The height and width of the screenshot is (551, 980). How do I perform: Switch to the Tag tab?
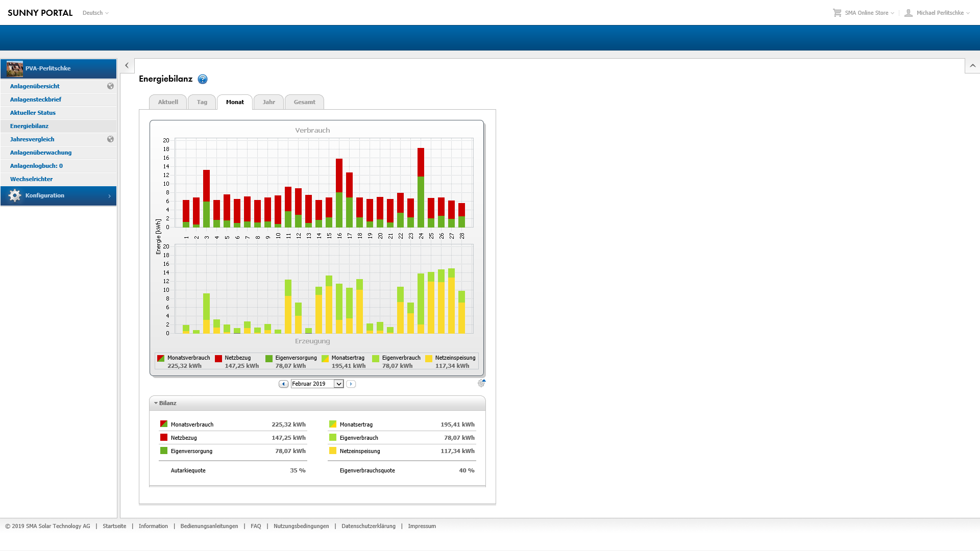202,102
